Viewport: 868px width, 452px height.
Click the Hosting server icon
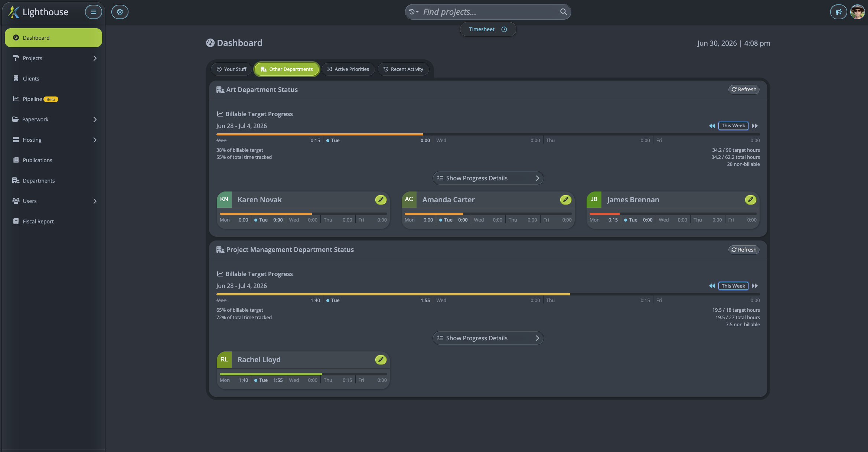(16, 140)
